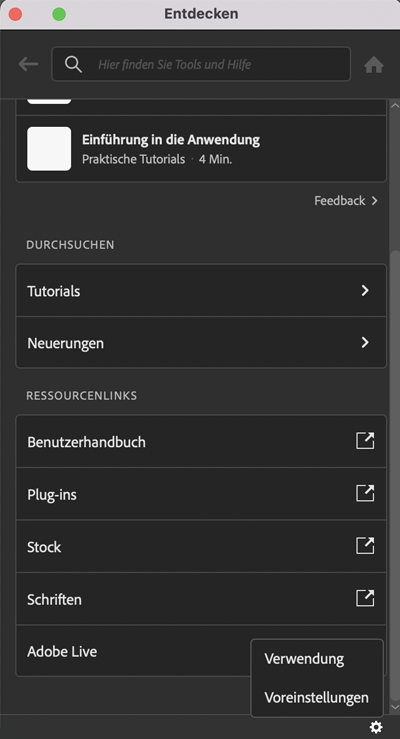
Task: Click the search field for tools and help
Action: (x=201, y=64)
